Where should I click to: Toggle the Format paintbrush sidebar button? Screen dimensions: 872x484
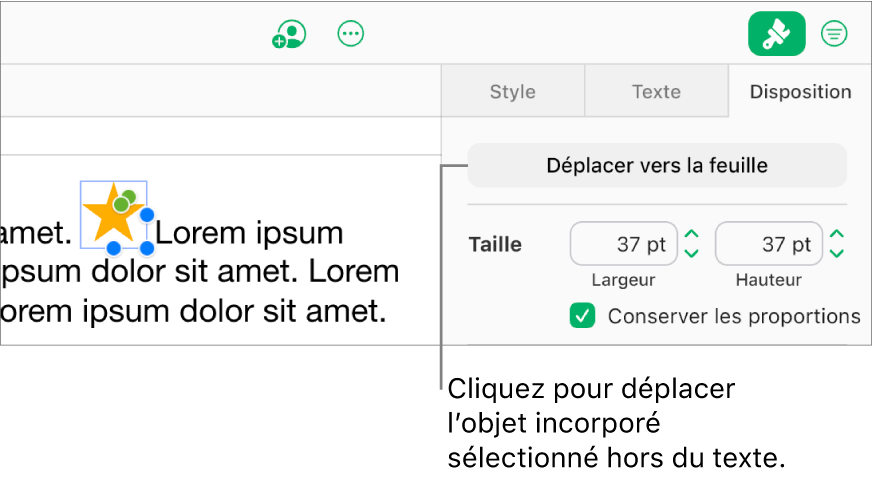point(776,34)
